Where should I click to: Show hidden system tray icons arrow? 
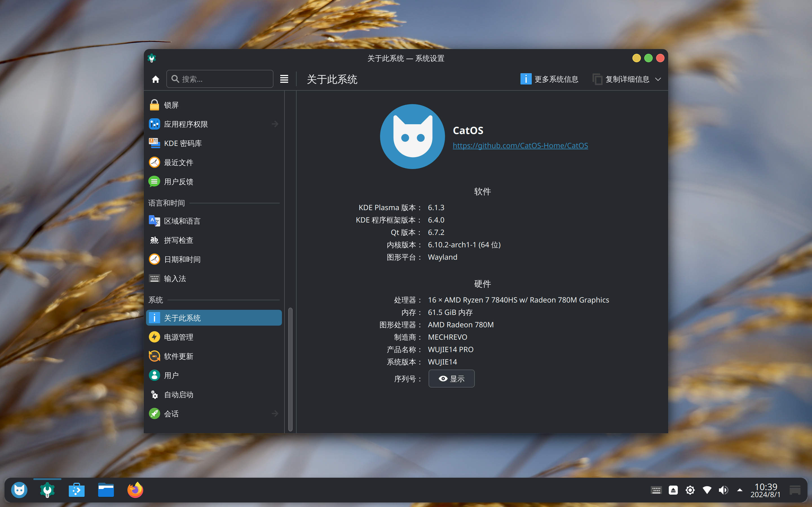[x=740, y=490]
